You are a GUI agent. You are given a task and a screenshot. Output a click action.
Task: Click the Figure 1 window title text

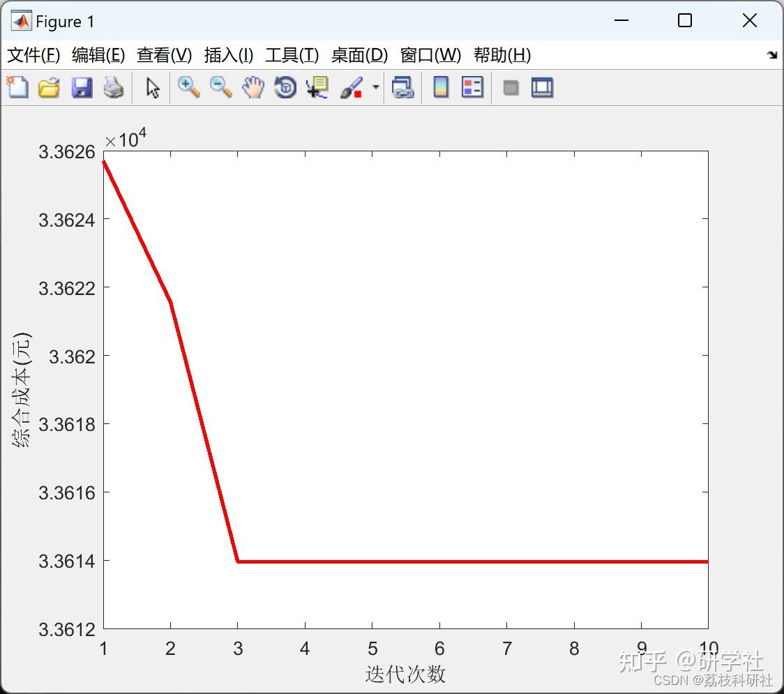65,22
